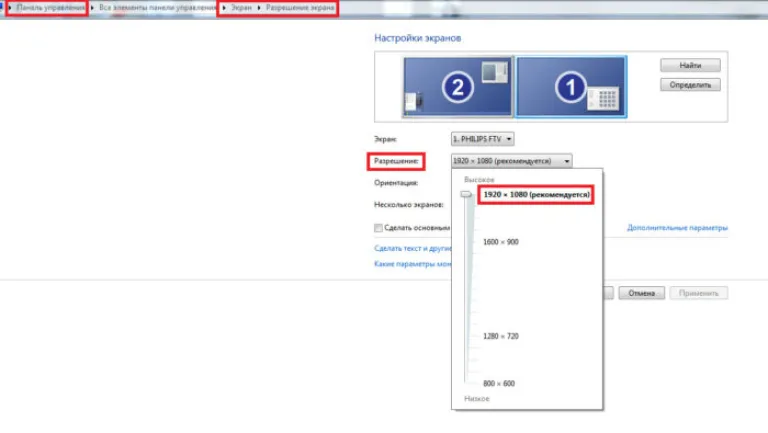Select monitor 1 thumbnail

571,87
